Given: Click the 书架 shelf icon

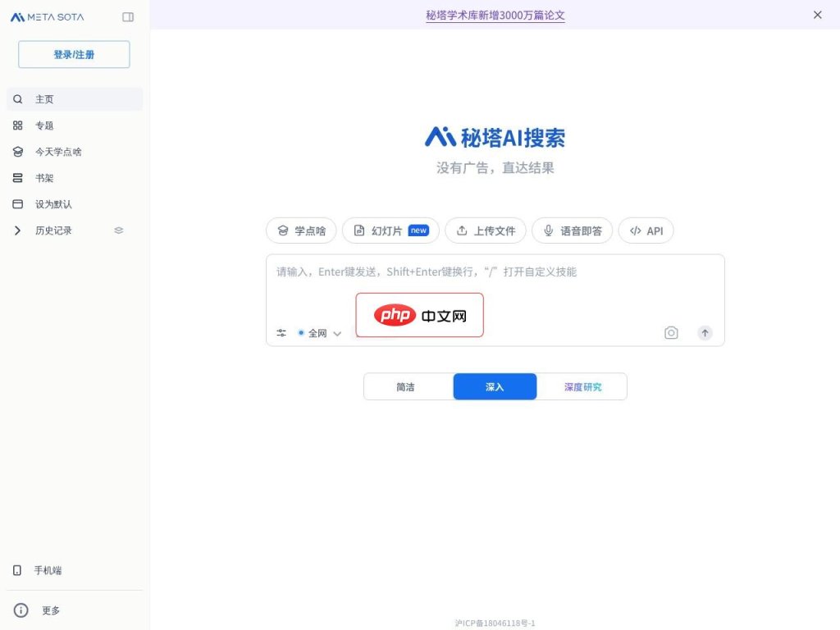Looking at the screenshot, I should (18, 178).
